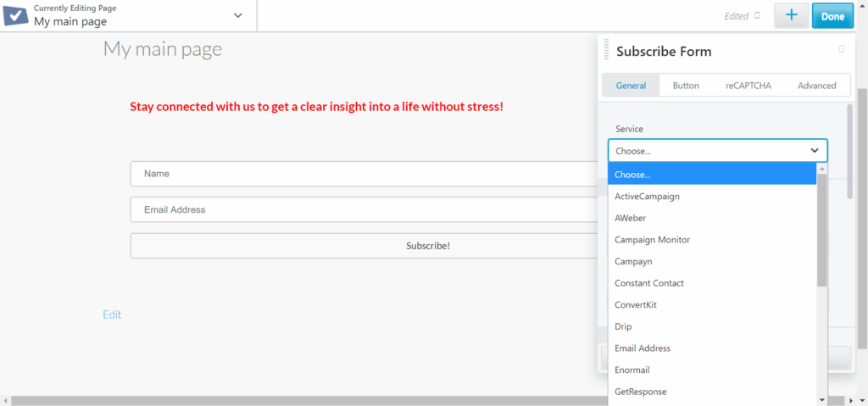Screen dimensions: 868x406
Task: Select ActiveCampaign from the service list
Action: (647, 196)
